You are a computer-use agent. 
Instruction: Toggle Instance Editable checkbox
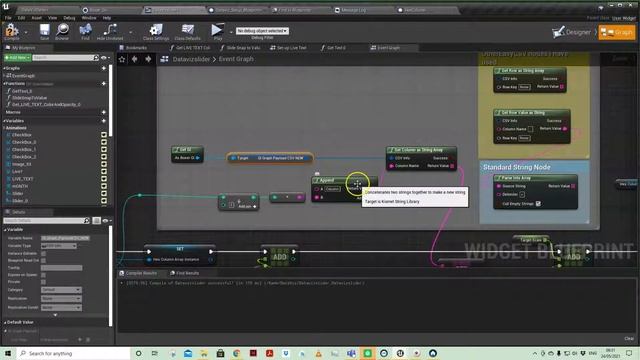click(x=43, y=253)
